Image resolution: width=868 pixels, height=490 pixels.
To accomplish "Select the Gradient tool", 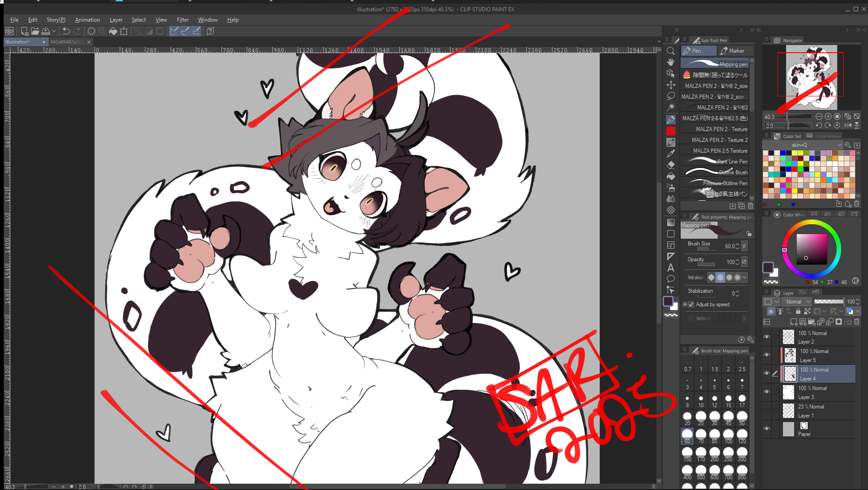I will [671, 222].
